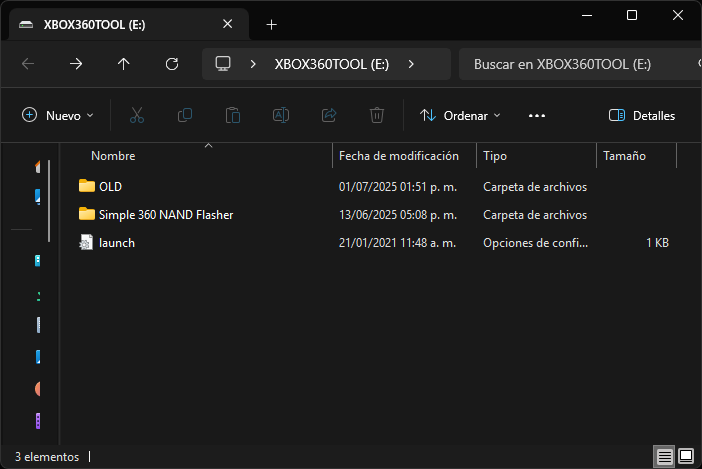The height and width of the screenshot is (469, 702).
Task: Minimize the File Explorer window
Action: pos(587,15)
